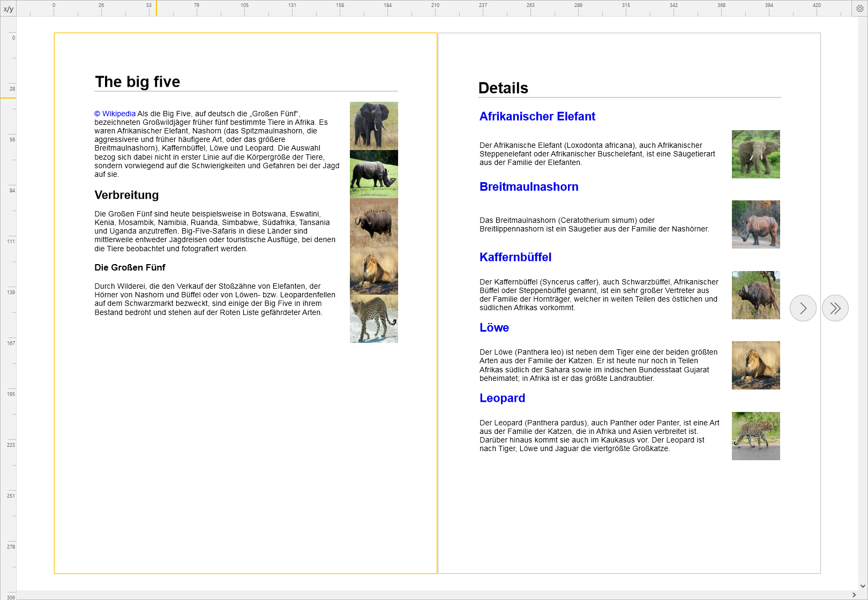
Task: Click the lion photo beside Die Großen Fünf
Action: coord(373,271)
